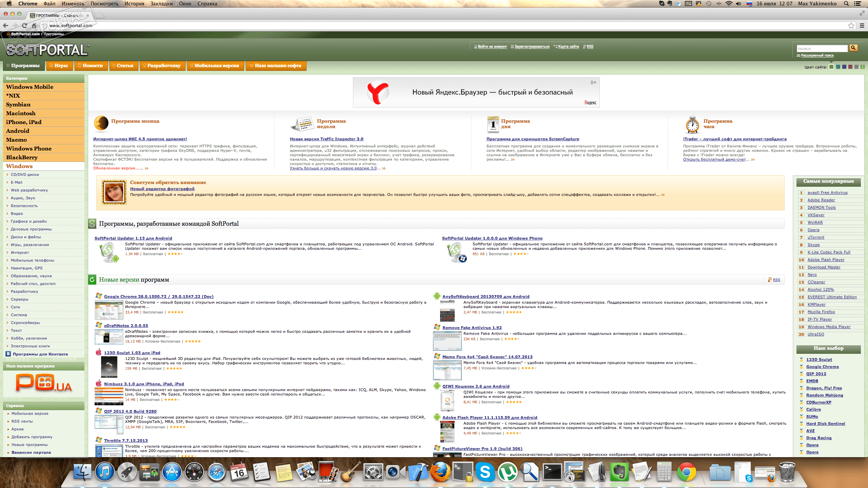Click the eDraftNotes screenshot thumbnail
The width and height of the screenshot is (868, 488).
[x=109, y=337]
